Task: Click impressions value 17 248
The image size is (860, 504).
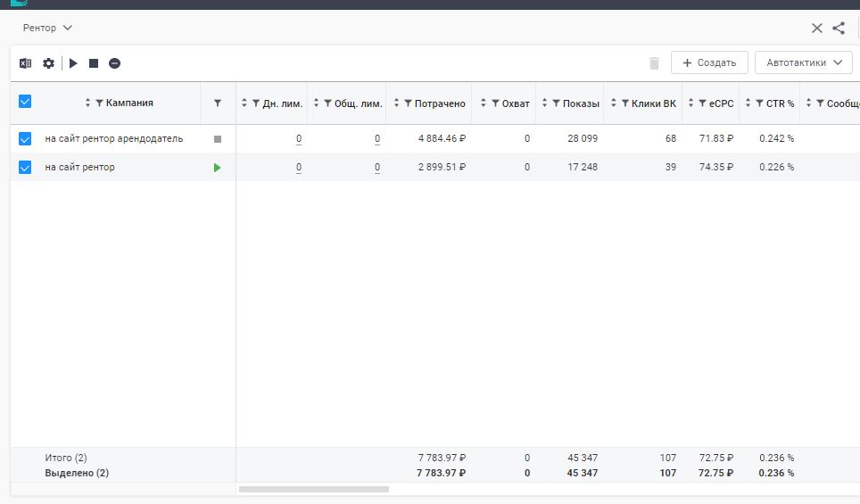Action: pos(583,168)
